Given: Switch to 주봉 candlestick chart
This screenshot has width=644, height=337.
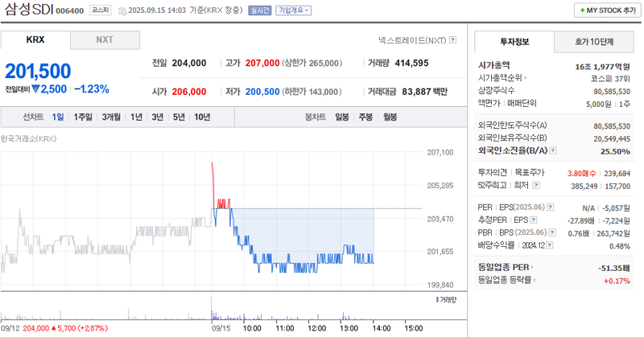Looking at the screenshot, I should click(x=366, y=117).
